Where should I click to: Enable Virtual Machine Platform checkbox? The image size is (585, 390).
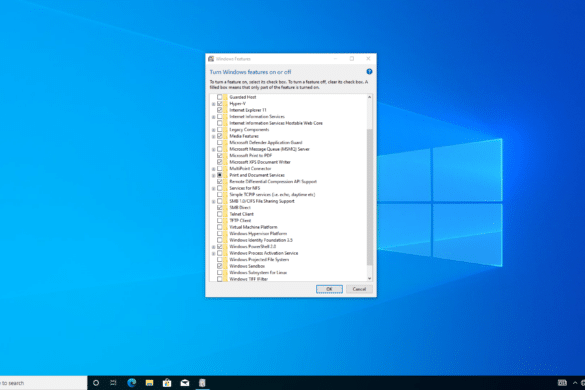coord(219,227)
